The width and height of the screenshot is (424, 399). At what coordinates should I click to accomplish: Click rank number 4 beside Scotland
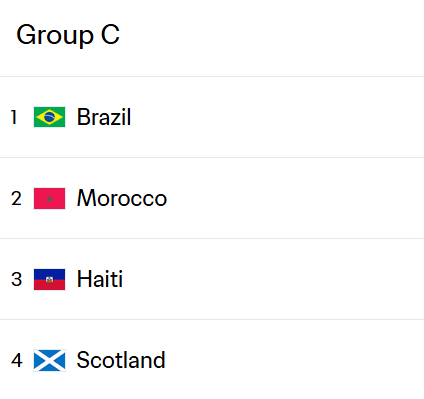point(17,361)
